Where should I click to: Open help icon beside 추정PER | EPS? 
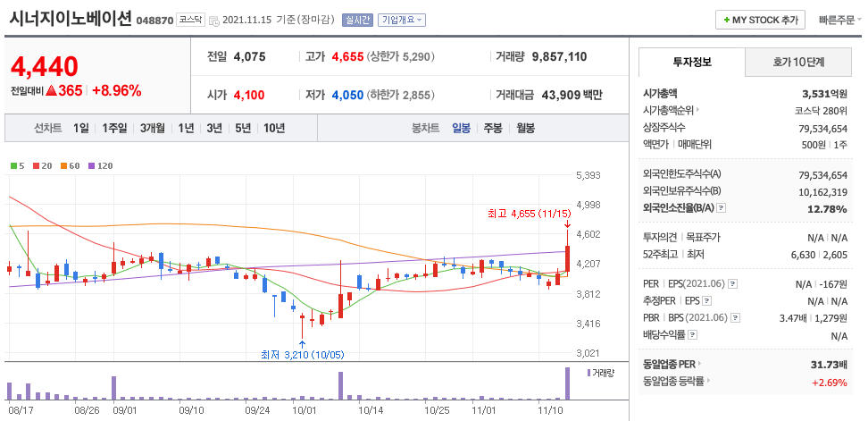707,301
